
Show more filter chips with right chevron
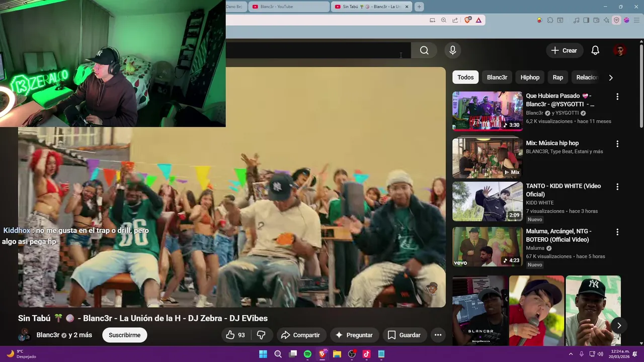click(611, 77)
